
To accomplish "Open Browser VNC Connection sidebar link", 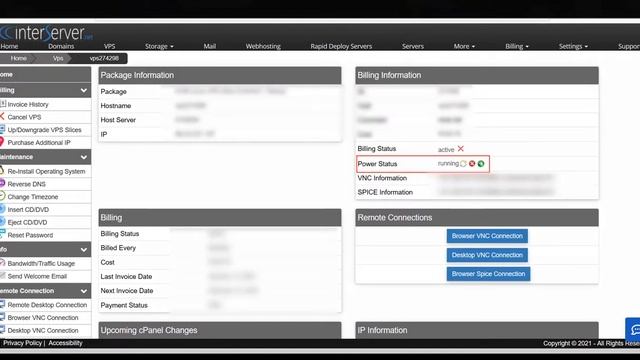I will (x=43, y=318).
